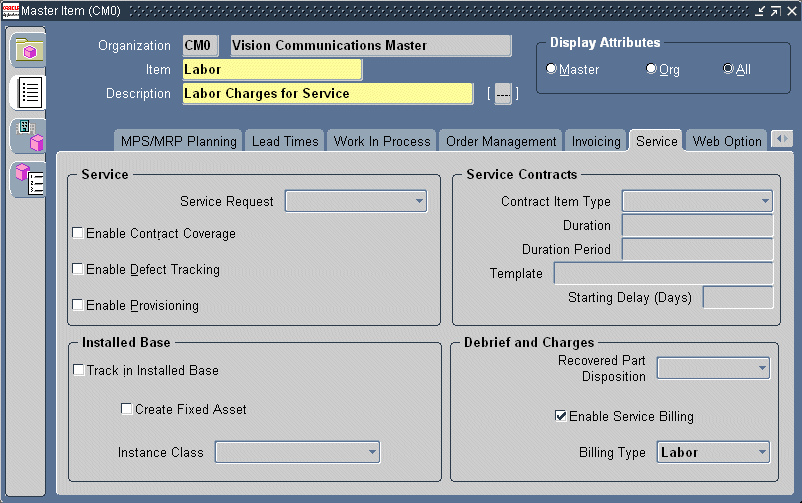802x503 pixels.
Task: Open the Instance Class dropdown
Action: point(297,452)
